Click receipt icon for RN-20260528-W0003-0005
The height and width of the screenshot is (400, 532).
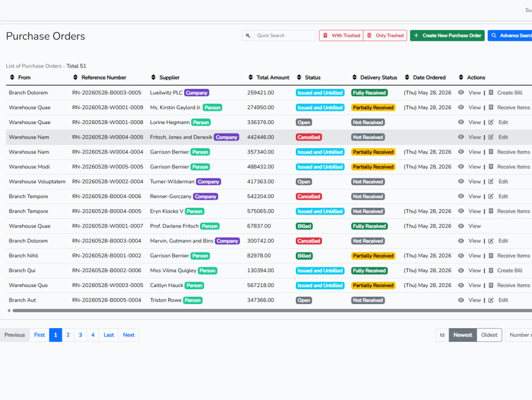tap(491, 285)
